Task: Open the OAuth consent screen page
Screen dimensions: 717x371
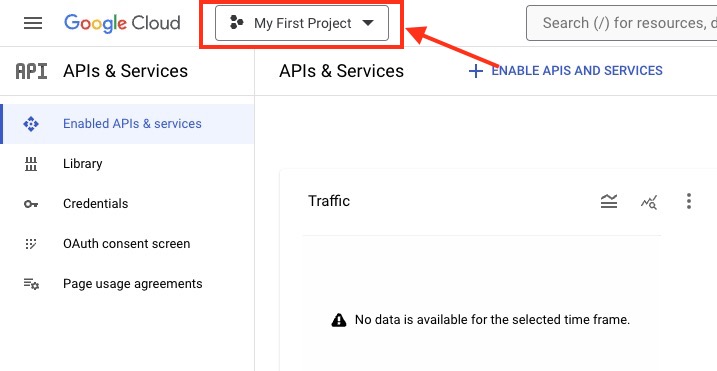Action: click(x=128, y=243)
